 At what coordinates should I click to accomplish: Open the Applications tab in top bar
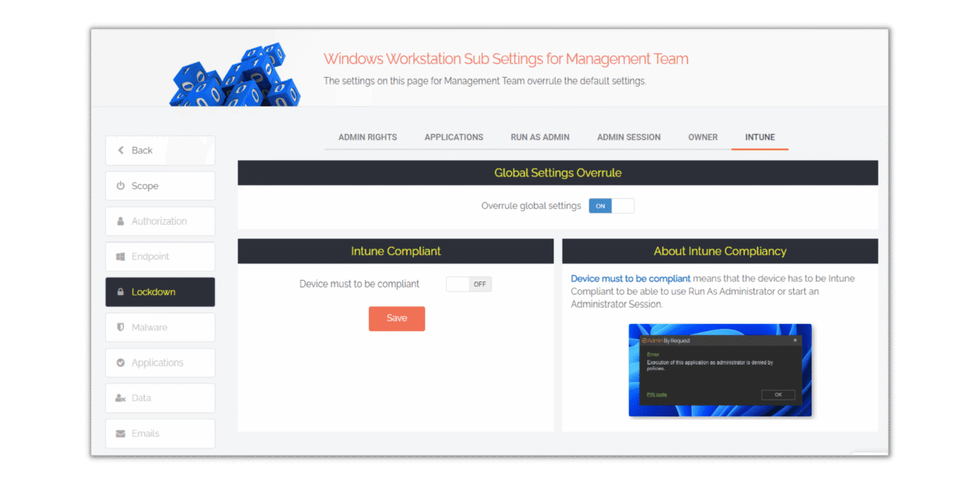tap(454, 137)
